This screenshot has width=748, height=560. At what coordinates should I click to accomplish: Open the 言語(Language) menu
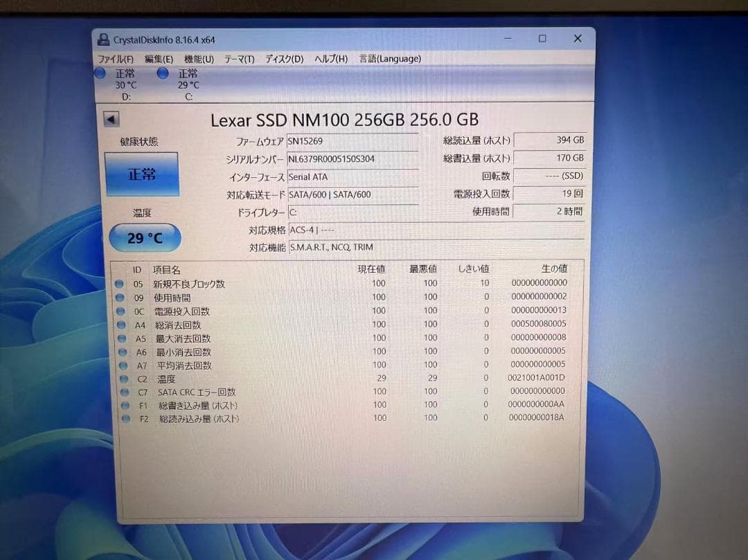point(390,59)
